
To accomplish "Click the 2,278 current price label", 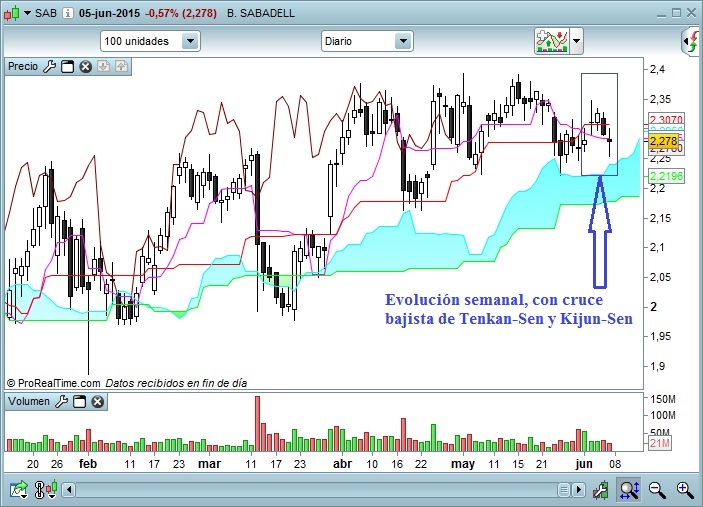I will click(x=664, y=141).
